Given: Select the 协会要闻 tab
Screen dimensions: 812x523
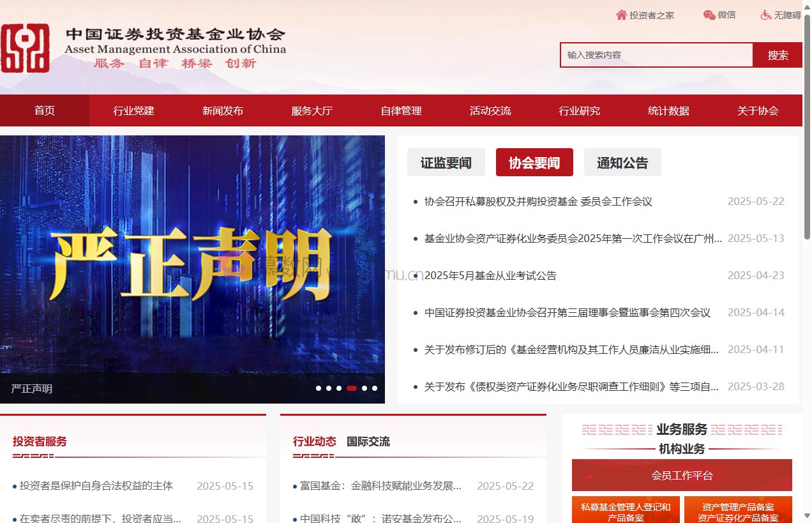Looking at the screenshot, I should coord(534,162).
